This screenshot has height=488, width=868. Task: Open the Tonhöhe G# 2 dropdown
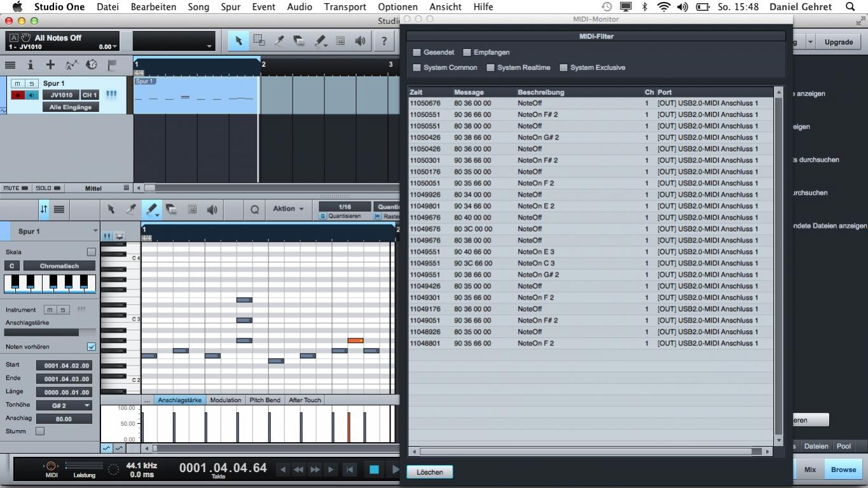click(64, 405)
